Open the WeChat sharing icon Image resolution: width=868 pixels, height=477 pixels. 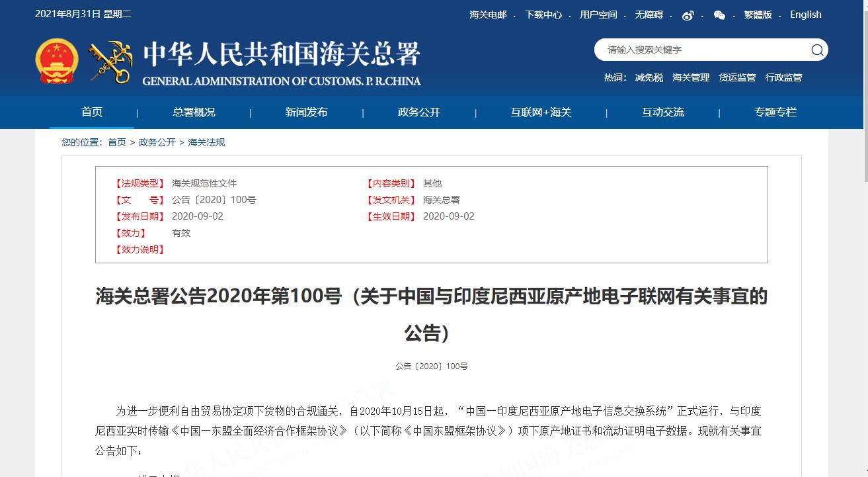(x=719, y=15)
